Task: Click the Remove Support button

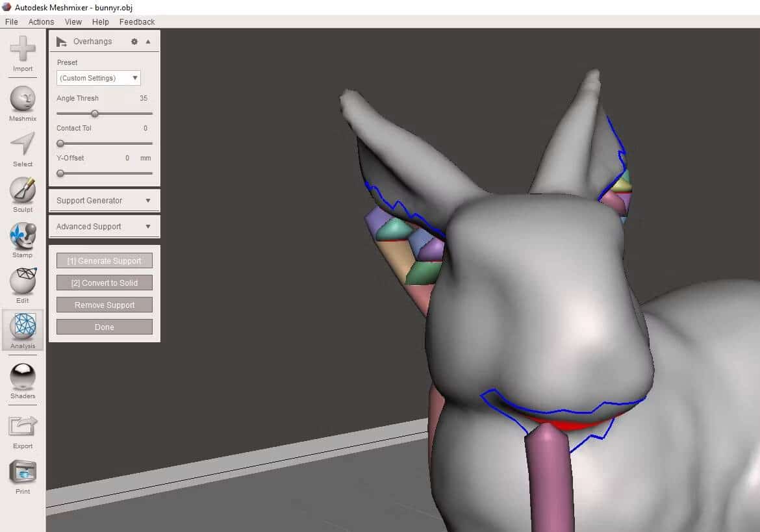Action: tap(104, 305)
